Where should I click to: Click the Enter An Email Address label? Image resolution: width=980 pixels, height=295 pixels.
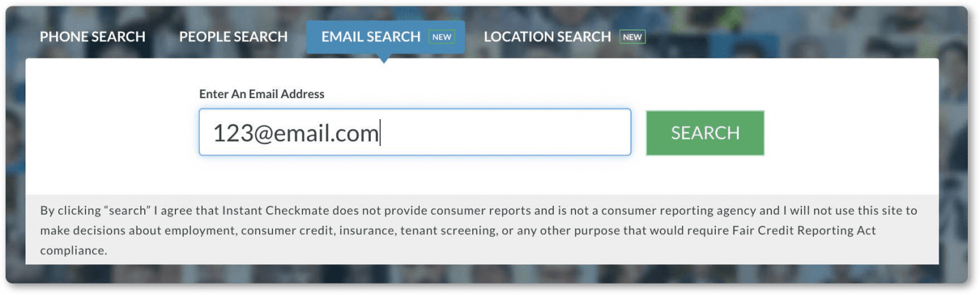coord(262,94)
